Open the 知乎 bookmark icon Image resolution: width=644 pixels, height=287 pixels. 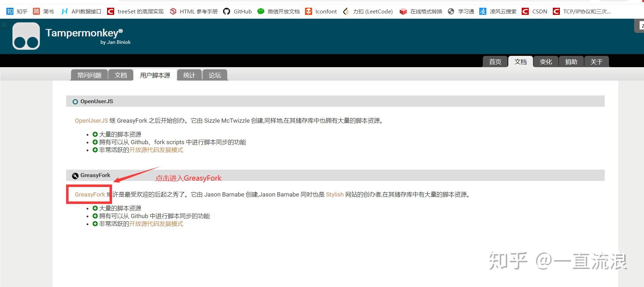(x=10, y=11)
